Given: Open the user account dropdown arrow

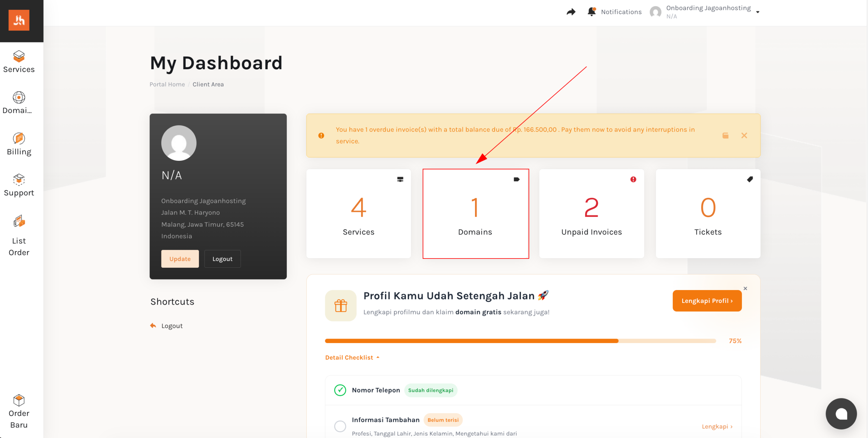Looking at the screenshot, I should pyautogui.click(x=758, y=12).
